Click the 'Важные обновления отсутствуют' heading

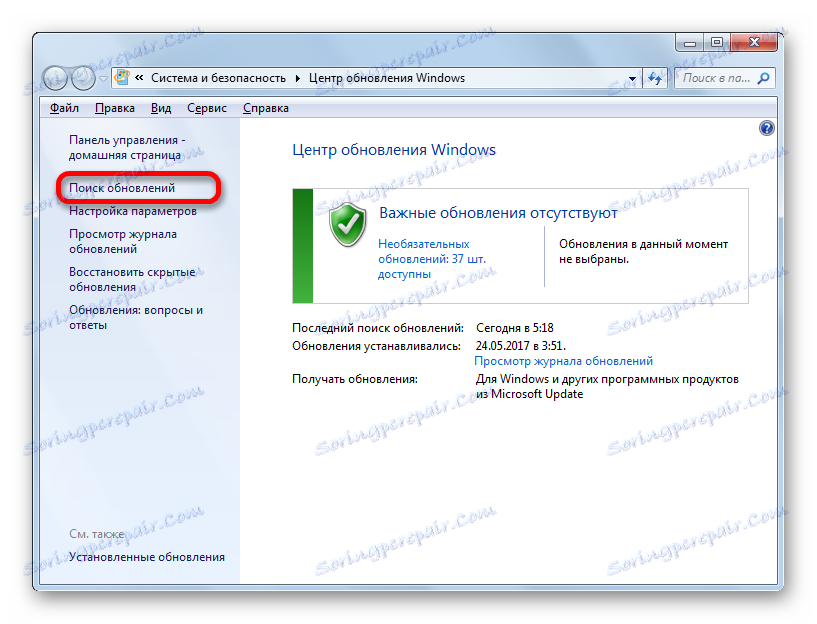point(498,213)
